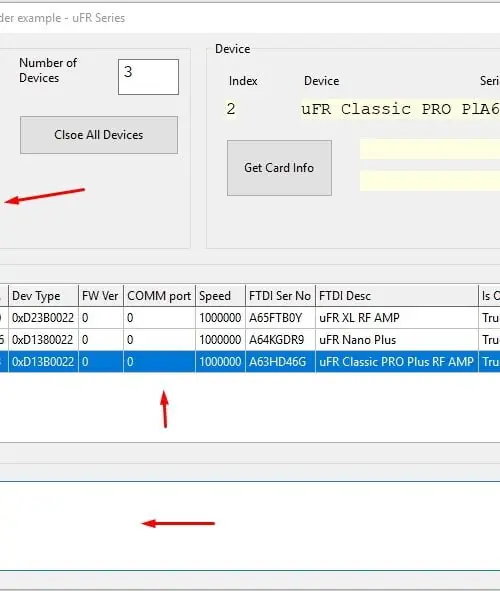The image size is (500, 591).
Task: Click the first empty yellow card info field
Action: [430, 149]
